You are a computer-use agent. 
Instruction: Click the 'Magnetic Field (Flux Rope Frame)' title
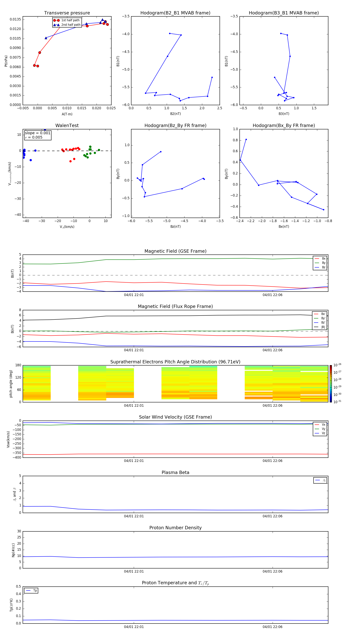tap(175, 307)
